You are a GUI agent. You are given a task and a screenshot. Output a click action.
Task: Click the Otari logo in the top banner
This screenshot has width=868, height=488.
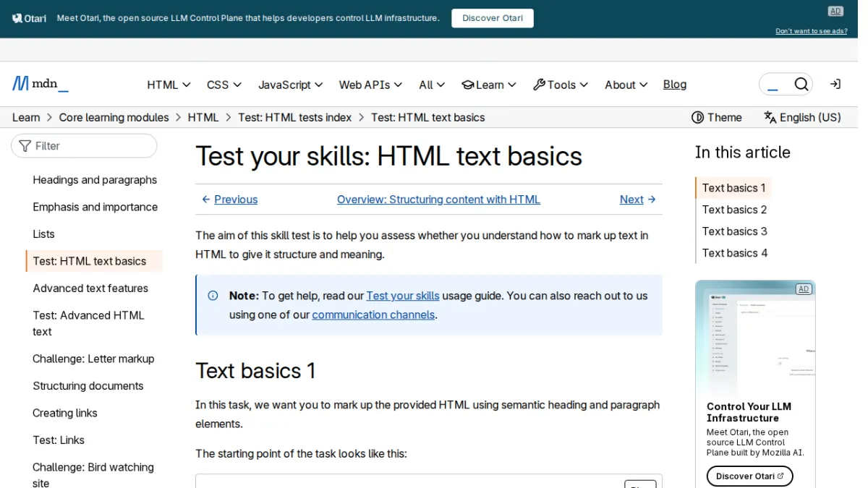[x=29, y=18]
